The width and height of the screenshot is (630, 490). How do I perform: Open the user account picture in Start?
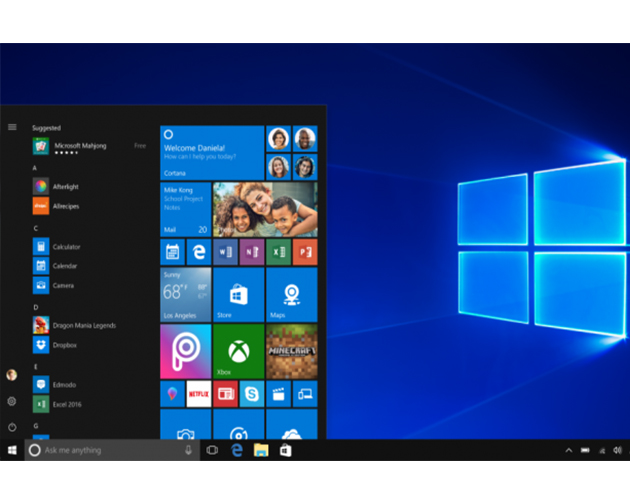(12, 375)
